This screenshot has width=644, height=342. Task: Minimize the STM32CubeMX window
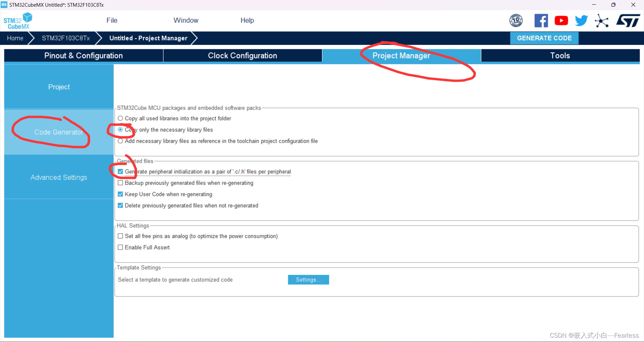[594, 5]
